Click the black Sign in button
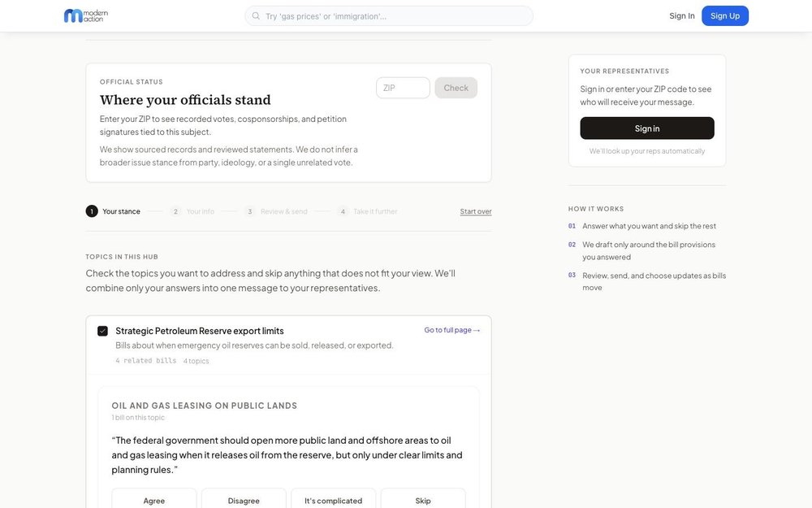812x508 pixels. (647, 128)
